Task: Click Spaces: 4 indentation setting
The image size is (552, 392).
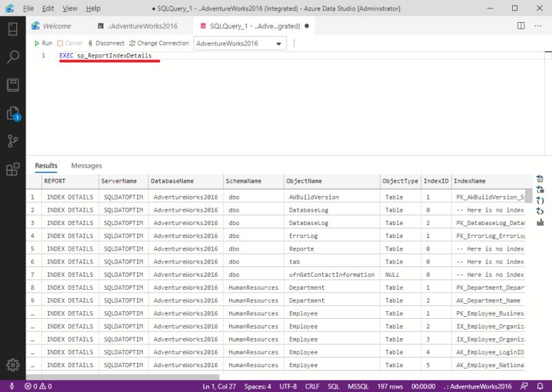Action: click(257, 386)
